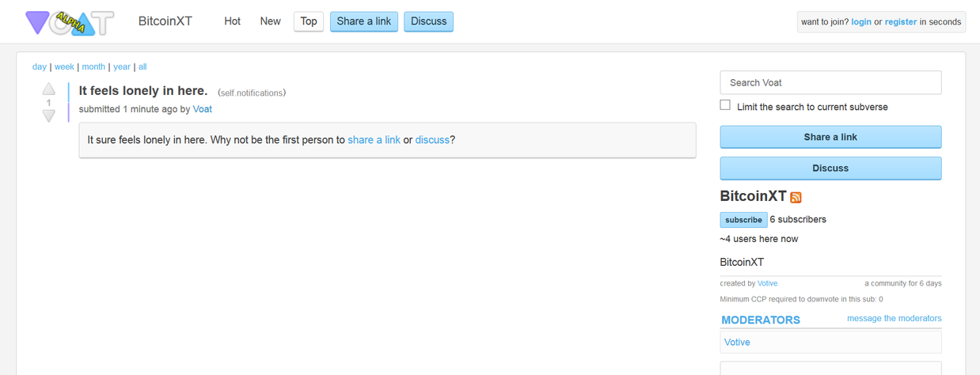
Task: Click '~4 users here now' text
Action: (x=759, y=239)
